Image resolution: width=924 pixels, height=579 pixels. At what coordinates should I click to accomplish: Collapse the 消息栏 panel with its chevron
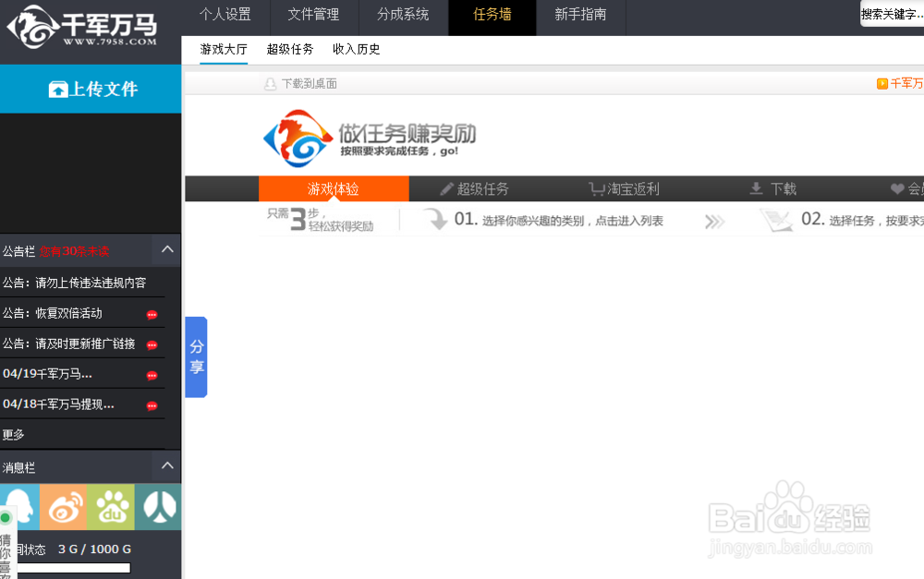(x=167, y=465)
